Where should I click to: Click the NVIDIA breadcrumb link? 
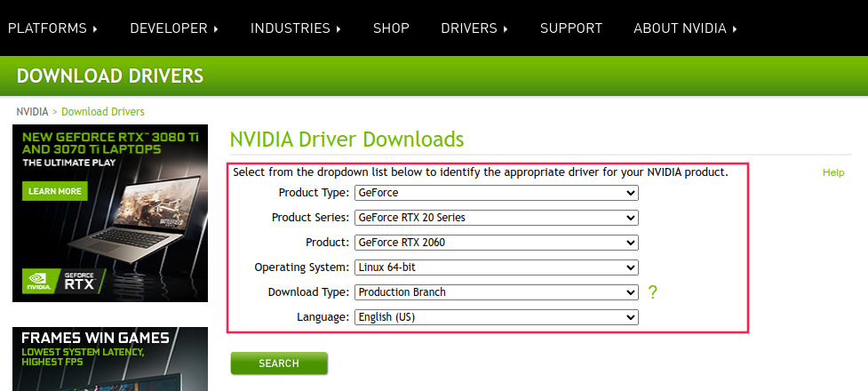click(x=32, y=111)
